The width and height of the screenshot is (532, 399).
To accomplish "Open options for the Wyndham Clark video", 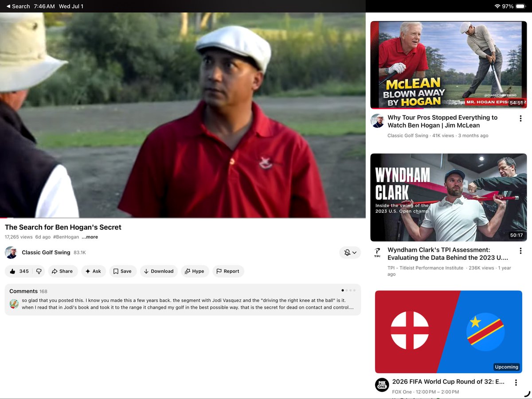I will pyautogui.click(x=520, y=251).
